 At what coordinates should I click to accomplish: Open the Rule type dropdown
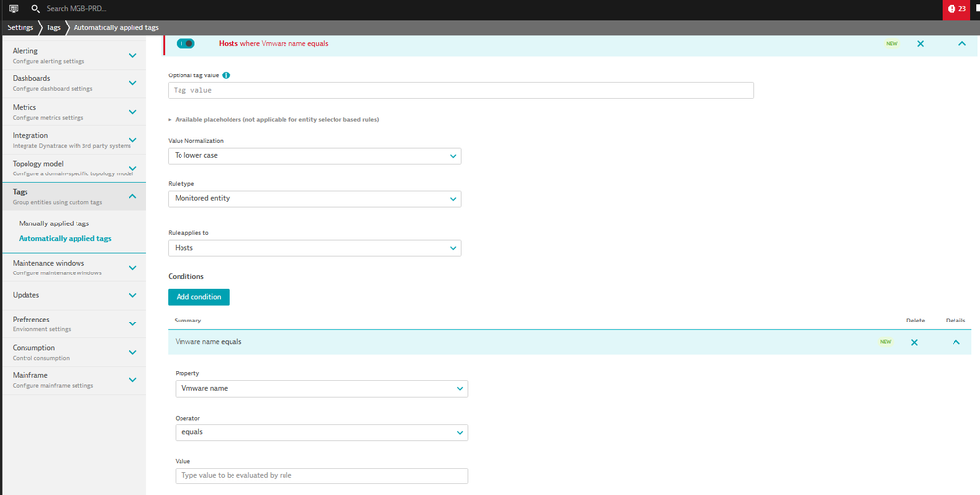pyautogui.click(x=314, y=199)
